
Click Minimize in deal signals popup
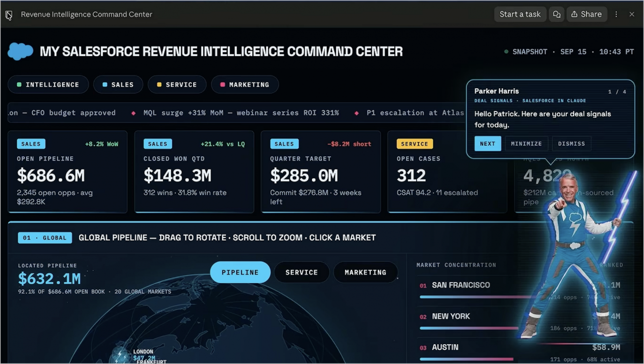click(526, 144)
